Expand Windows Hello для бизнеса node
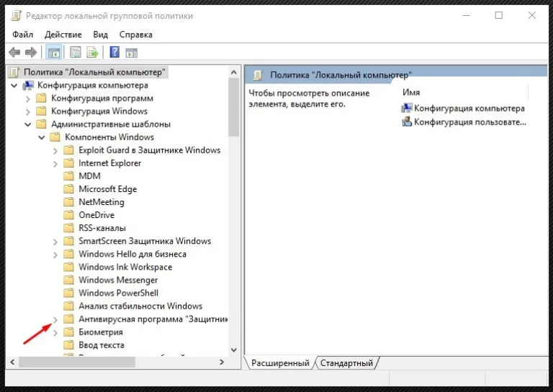This screenshot has width=553, height=392. pos(55,255)
